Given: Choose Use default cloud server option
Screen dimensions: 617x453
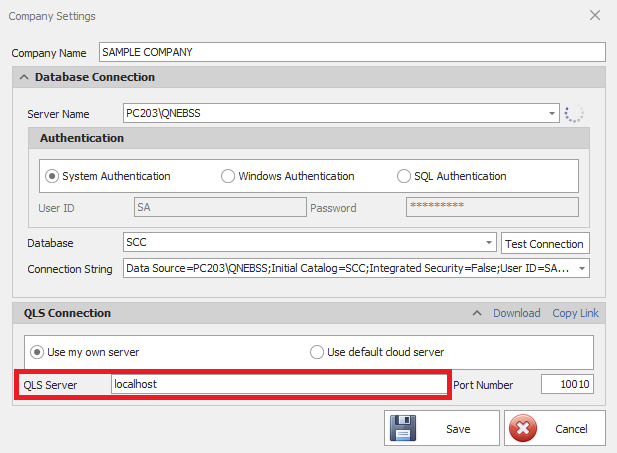Looking at the screenshot, I should click(x=317, y=352).
